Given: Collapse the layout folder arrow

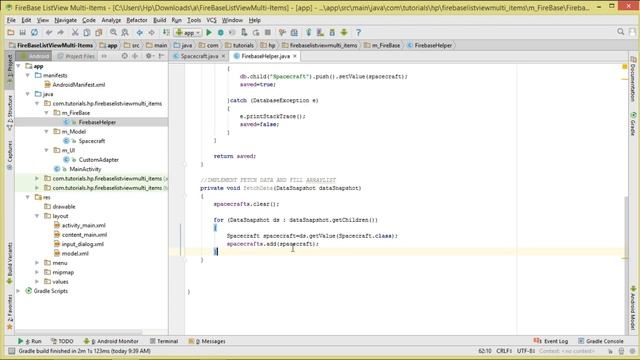Looking at the screenshot, I should pyautogui.click(x=37, y=216).
